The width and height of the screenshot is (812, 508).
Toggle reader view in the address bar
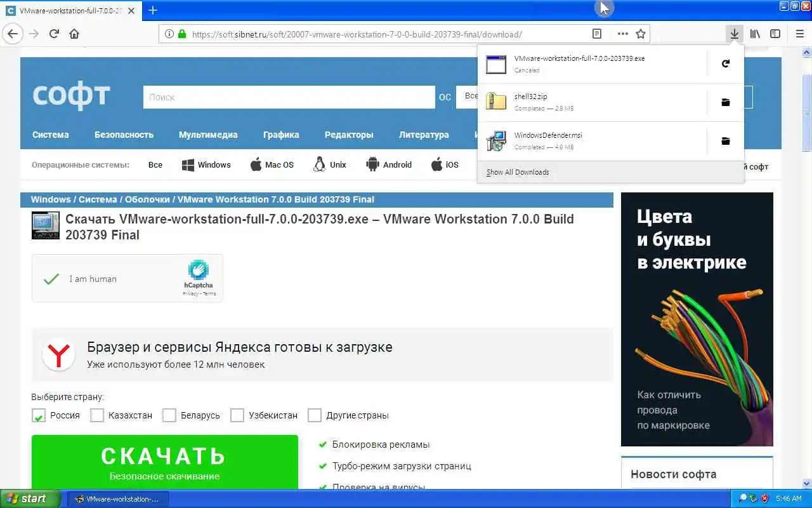tap(596, 34)
